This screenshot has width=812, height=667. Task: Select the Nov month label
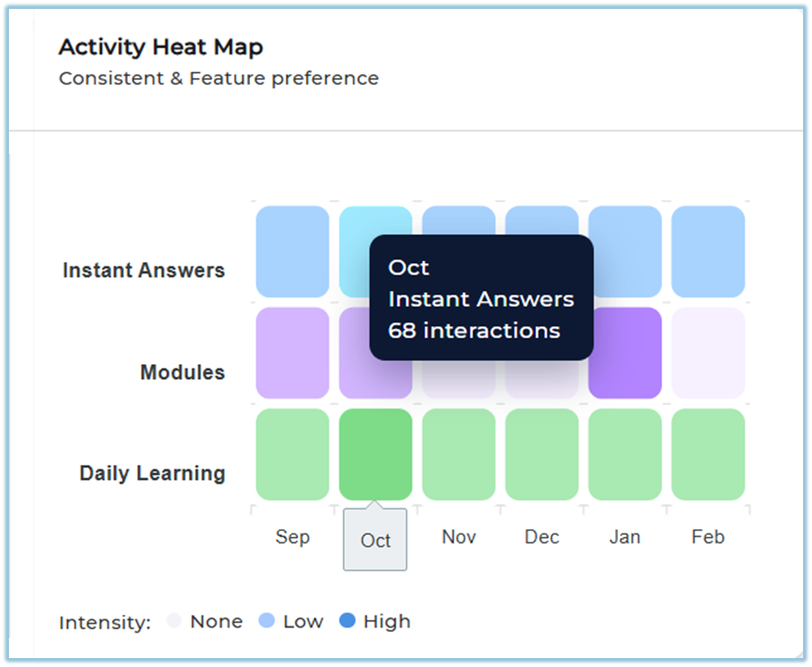click(459, 538)
